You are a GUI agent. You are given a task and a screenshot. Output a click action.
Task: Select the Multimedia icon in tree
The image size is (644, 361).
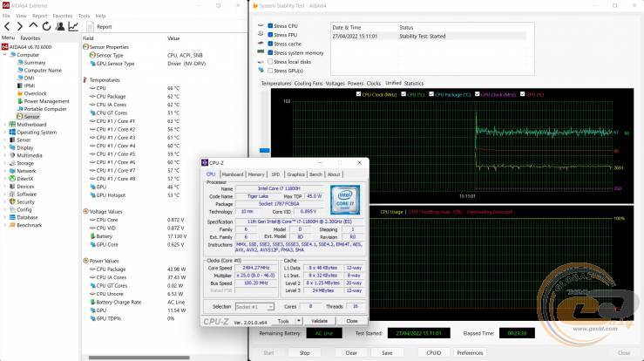tap(12, 155)
